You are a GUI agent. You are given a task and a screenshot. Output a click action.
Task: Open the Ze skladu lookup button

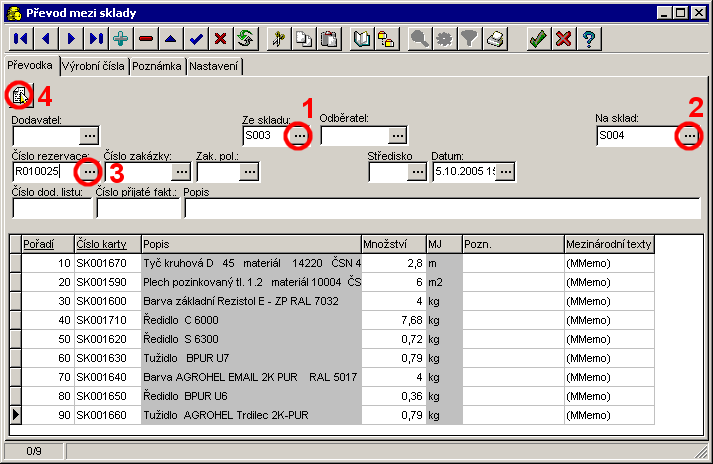[298, 135]
